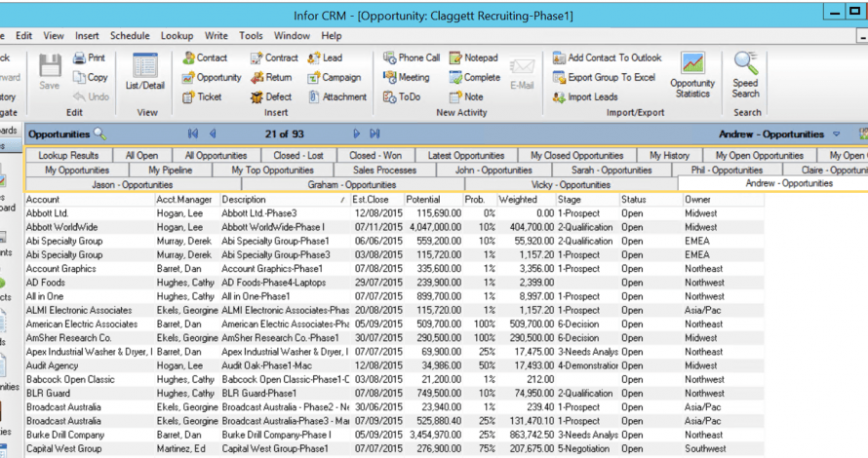Click Import Leads

coord(584,97)
